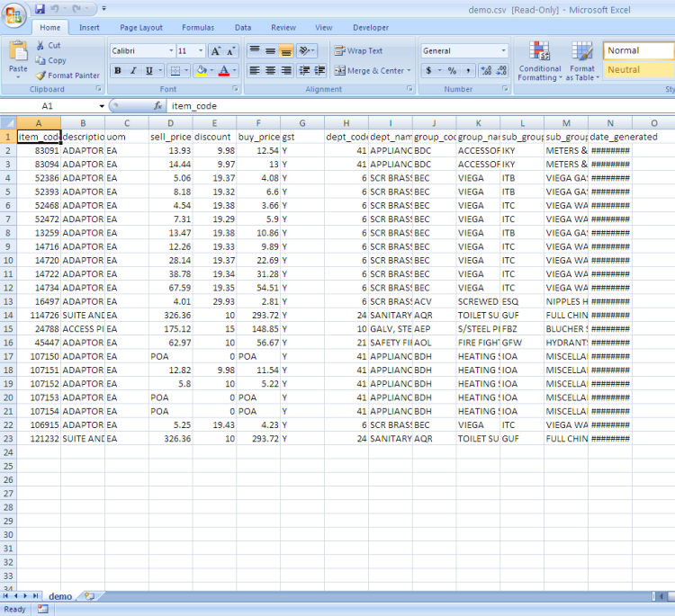Go to the last sheet tab arrow
This screenshot has height=616, width=675.
pos(35,596)
